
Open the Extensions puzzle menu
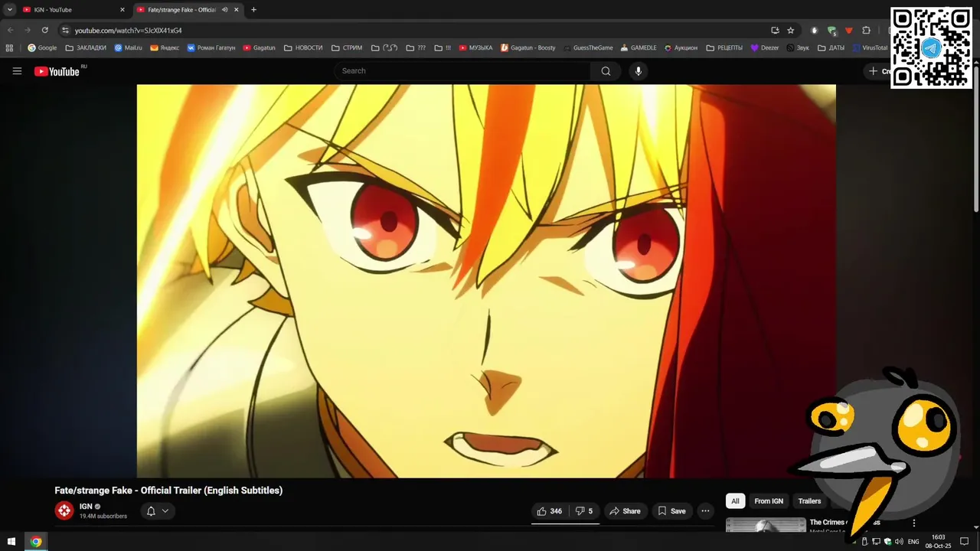(866, 31)
